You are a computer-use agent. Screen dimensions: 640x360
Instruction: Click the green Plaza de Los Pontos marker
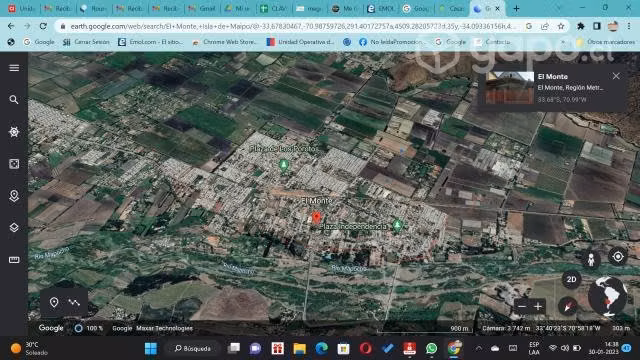click(283, 165)
